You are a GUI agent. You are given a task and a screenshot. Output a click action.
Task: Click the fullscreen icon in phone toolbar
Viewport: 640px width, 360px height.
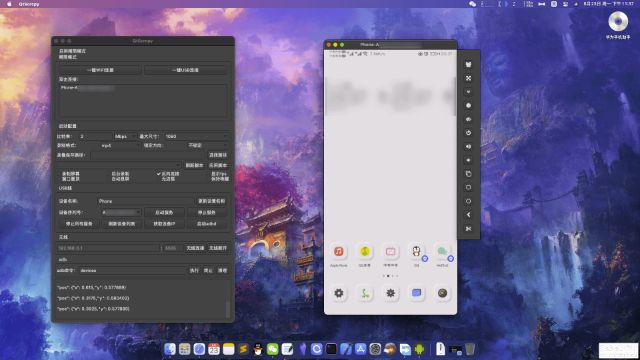point(468,78)
